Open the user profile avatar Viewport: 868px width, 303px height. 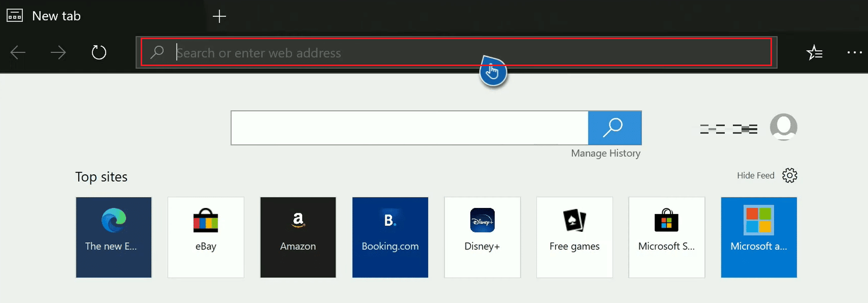783,127
